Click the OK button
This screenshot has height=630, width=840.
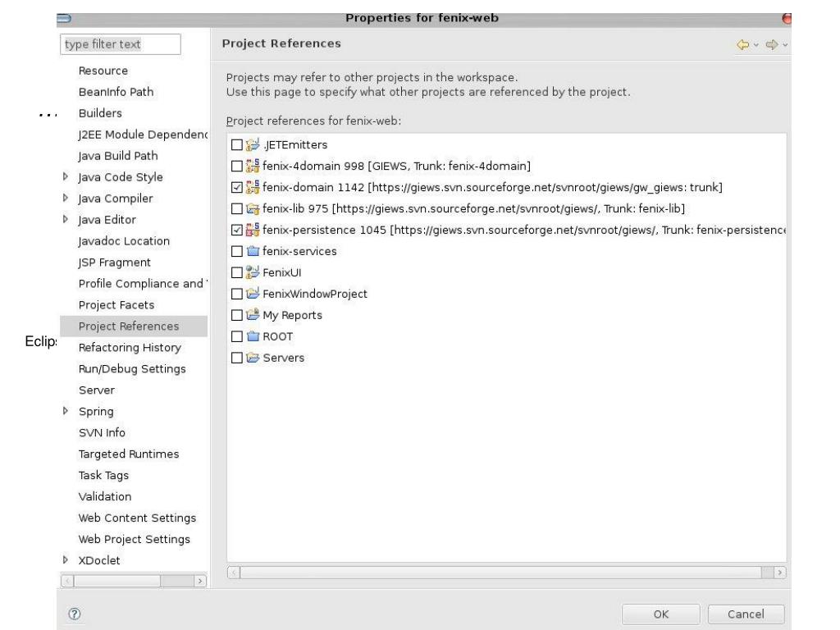coord(661,614)
